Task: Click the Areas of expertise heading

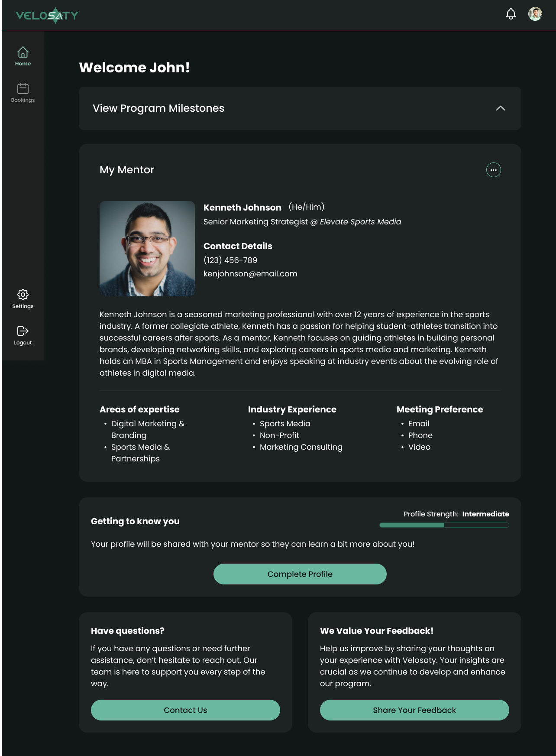Action: [139, 409]
